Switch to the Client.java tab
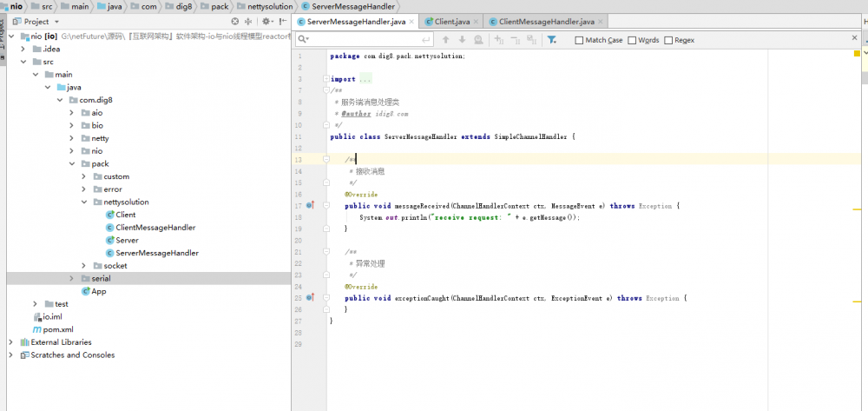868x411 pixels. click(452, 21)
